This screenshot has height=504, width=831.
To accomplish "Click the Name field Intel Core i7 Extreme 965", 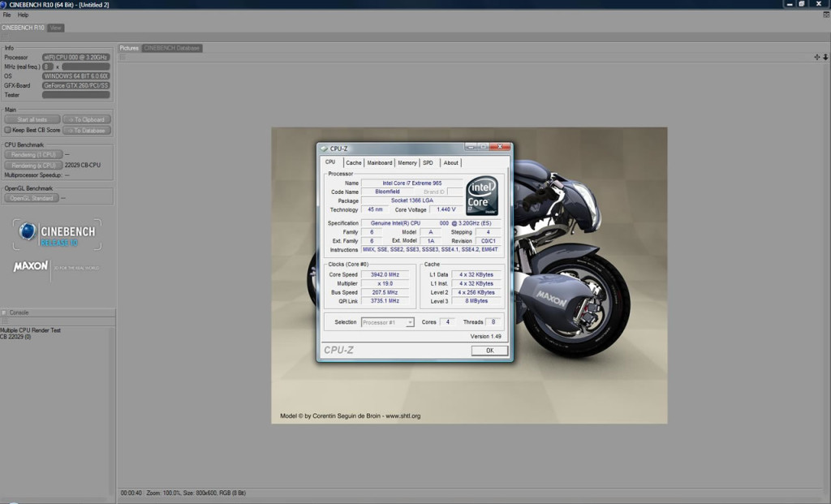I will click(411, 183).
